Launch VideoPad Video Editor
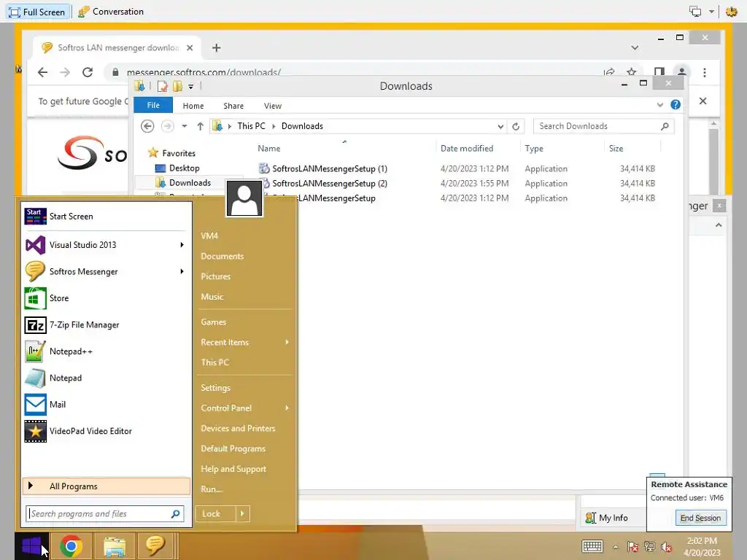The width and height of the screenshot is (747, 560). point(106,432)
